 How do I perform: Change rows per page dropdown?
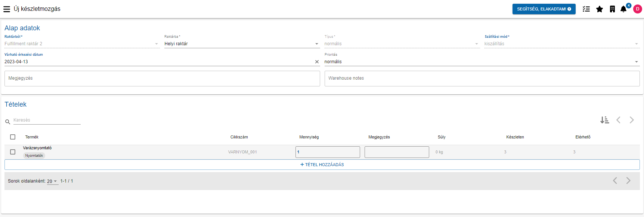pyautogui.click(x=52, y=181)
